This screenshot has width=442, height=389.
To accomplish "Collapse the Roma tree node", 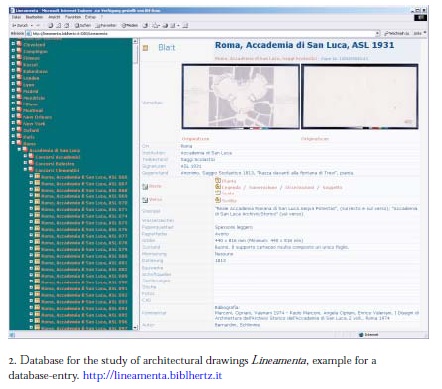I will 13,143.
